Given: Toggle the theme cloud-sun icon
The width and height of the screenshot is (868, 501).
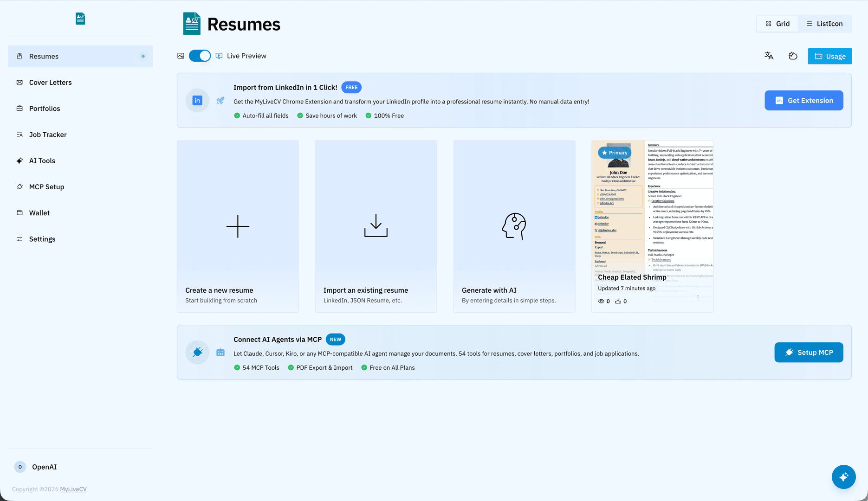Looking at the screenshot, I should (x=793, y=56).
